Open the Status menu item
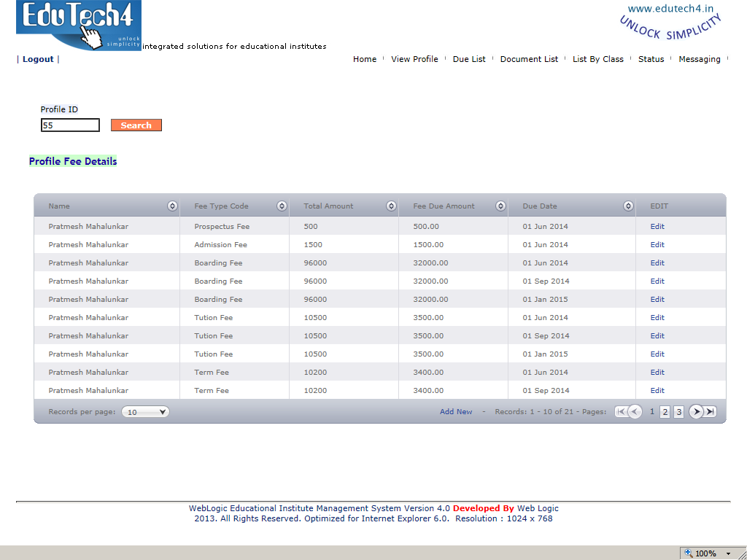Screen dimensions: 747x560 pyautogui.click(x=651, y=59)
